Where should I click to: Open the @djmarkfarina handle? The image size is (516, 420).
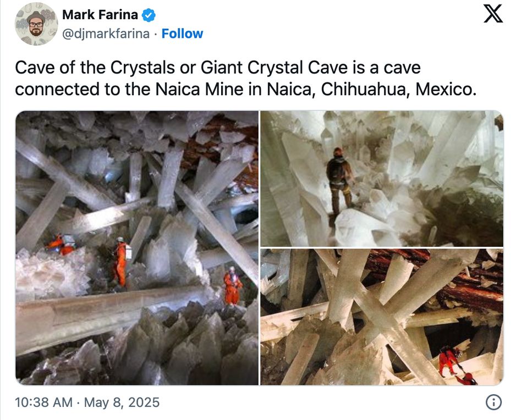pos(106,34)
